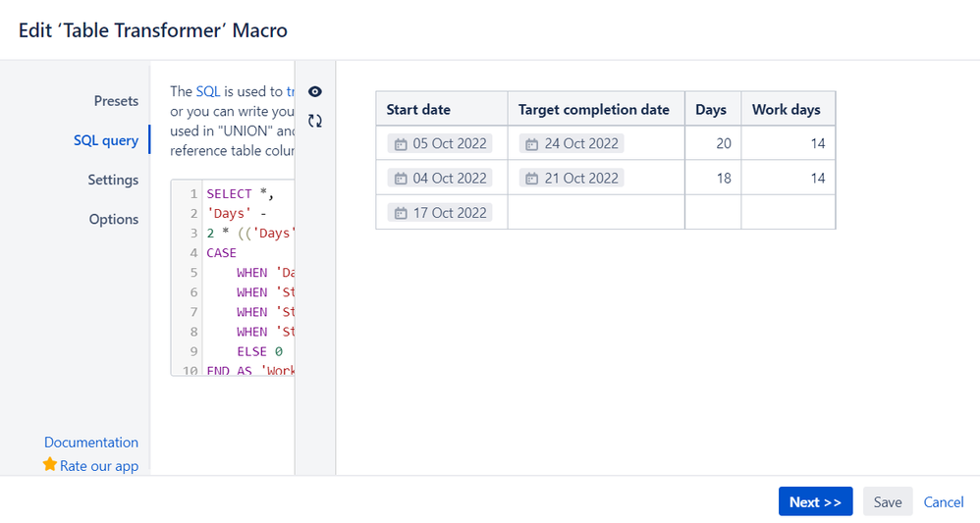Screen dimensions: 980x523
Task: Click the refresh preview arrows icon
Action: pos(315,121)
